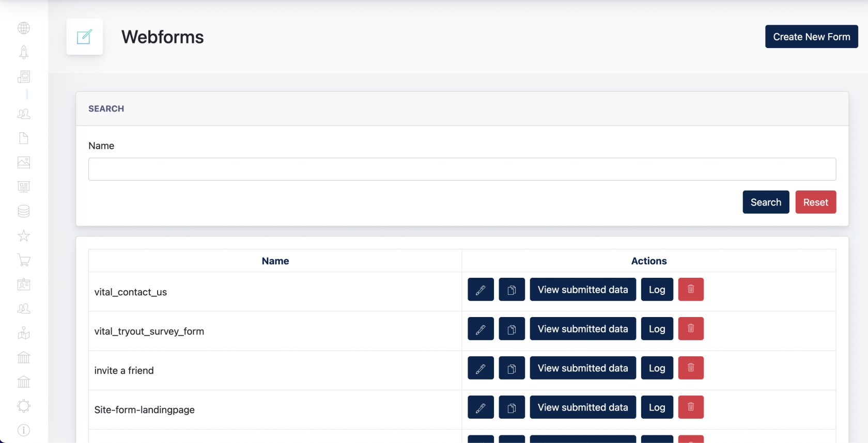Click the info icon in the sidebar
Image resolution: width=868 pixels, height=443 pixels.
24,430
